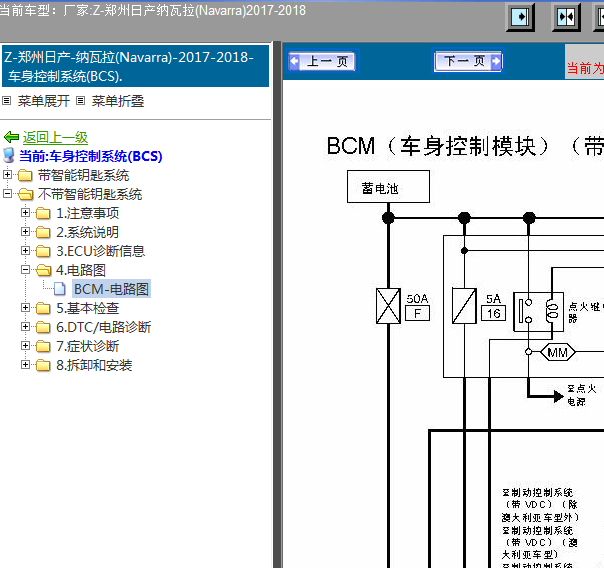This screenshot has height=568, width=604.
Task: Collapse the 不带智能钥匙系统 folder
Action: [x=7, y=193]
